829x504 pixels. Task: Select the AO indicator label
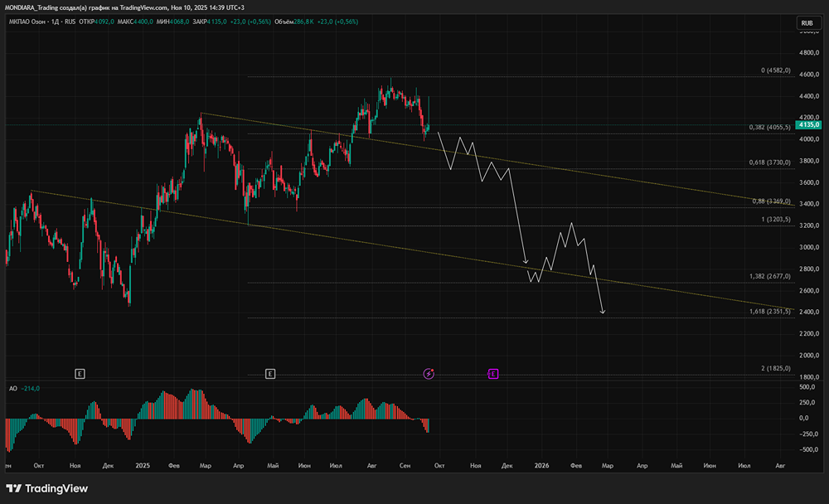coord(13,388)
